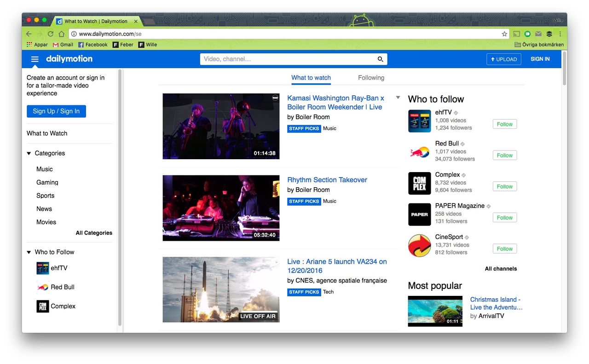Open the Facebook bookmark
The height and width of the screenshot is (364, 589).
92,45
